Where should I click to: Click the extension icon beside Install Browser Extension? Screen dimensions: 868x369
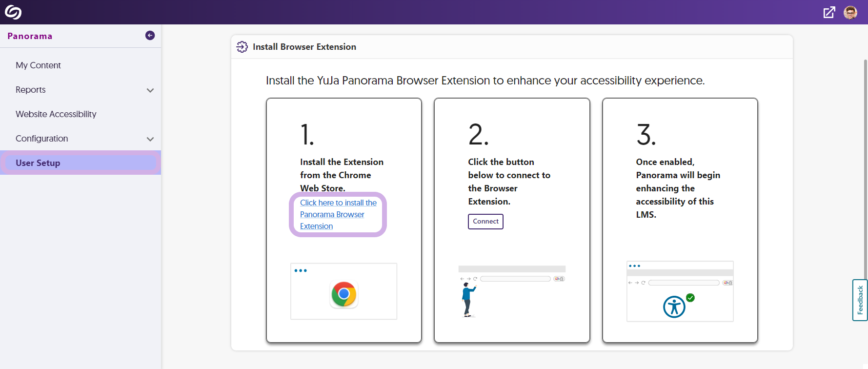pos(242,47)
